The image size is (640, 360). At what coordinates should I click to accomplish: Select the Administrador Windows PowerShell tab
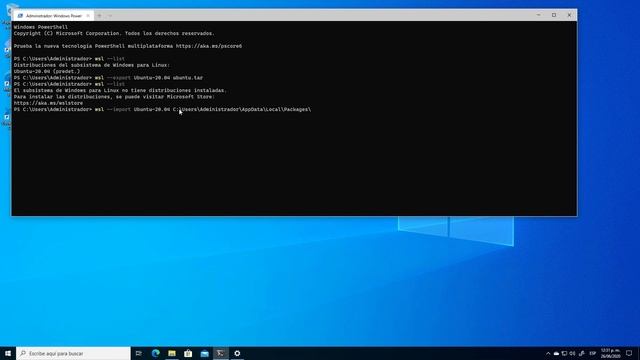[53, 16]
